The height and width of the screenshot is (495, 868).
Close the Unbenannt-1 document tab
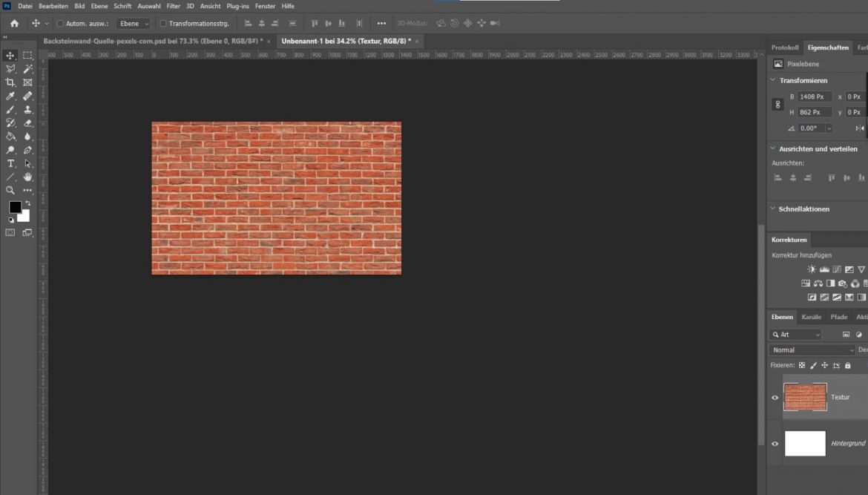(417, 42)
